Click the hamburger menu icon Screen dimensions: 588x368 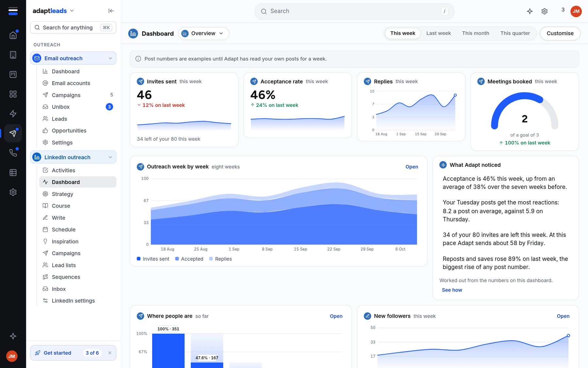tap(13, 11)
